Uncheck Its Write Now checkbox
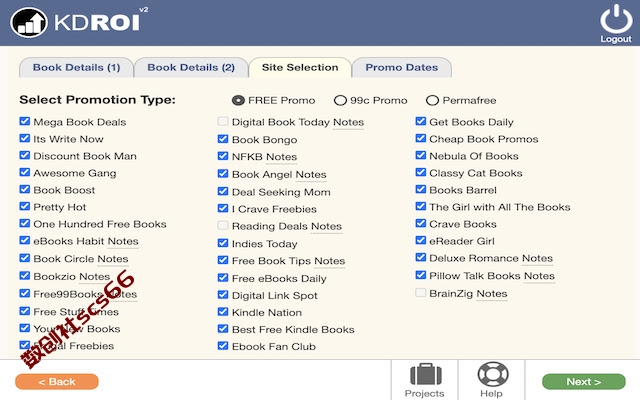 pyautogui.click(x=24, y=138)
